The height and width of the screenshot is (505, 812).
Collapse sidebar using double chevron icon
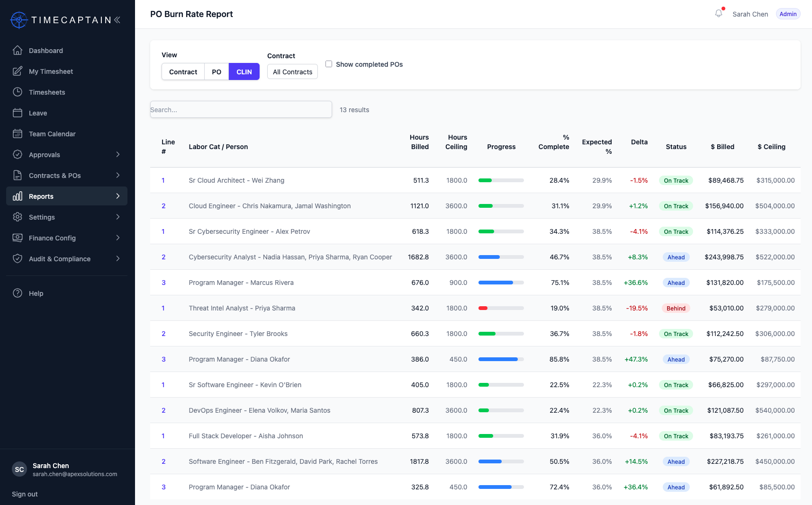[117, 20]
